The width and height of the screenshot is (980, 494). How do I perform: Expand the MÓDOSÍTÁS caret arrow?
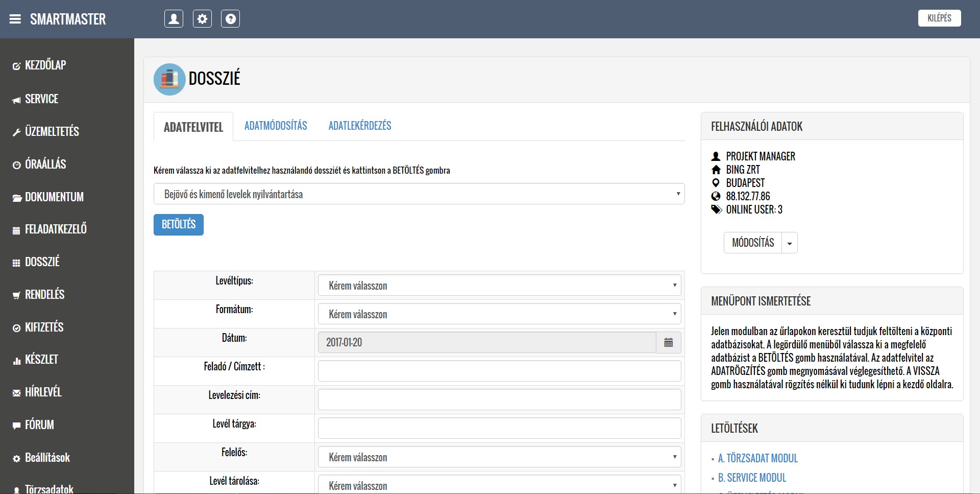tap(790, 243)
